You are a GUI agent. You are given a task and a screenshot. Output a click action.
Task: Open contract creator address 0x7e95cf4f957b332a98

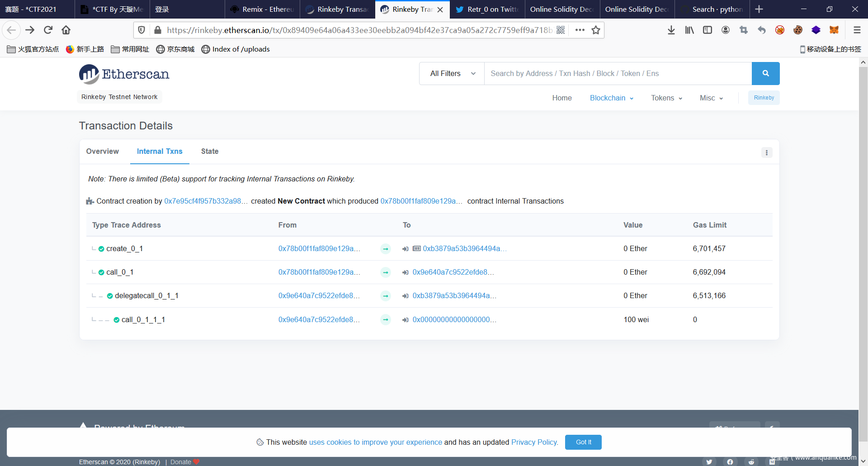pyautogui.click(x=206, y=201)
